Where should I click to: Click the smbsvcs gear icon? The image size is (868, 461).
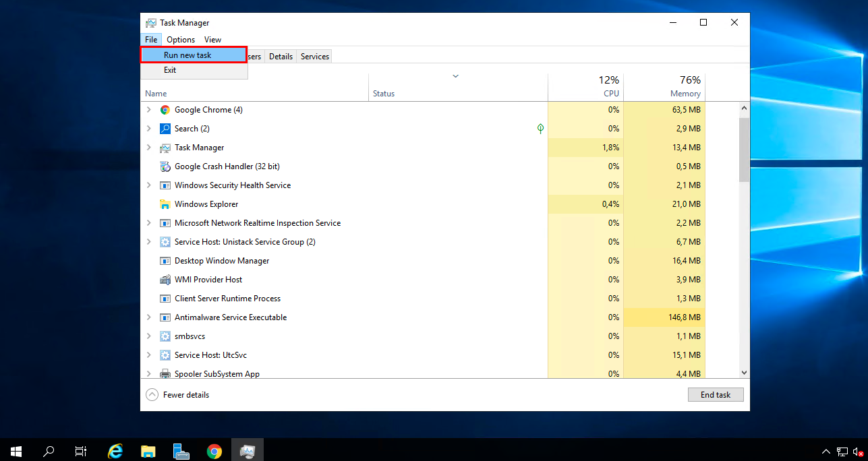coord(165,336)
